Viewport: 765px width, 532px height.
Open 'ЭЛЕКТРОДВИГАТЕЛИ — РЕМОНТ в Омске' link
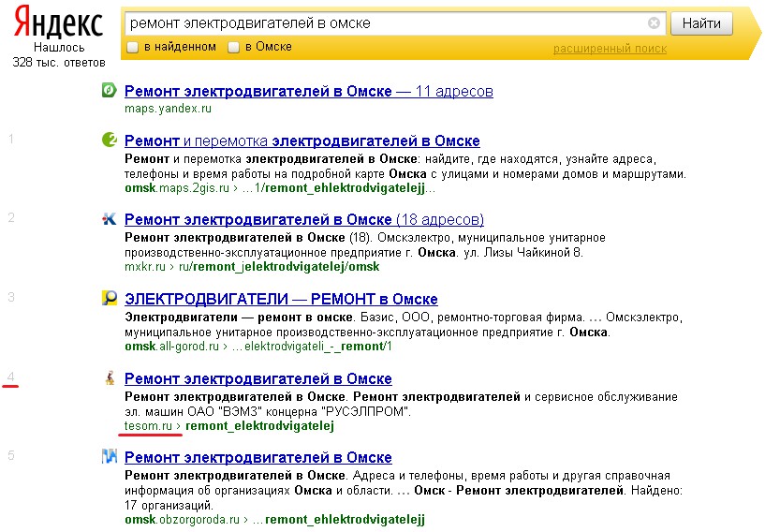281,299
